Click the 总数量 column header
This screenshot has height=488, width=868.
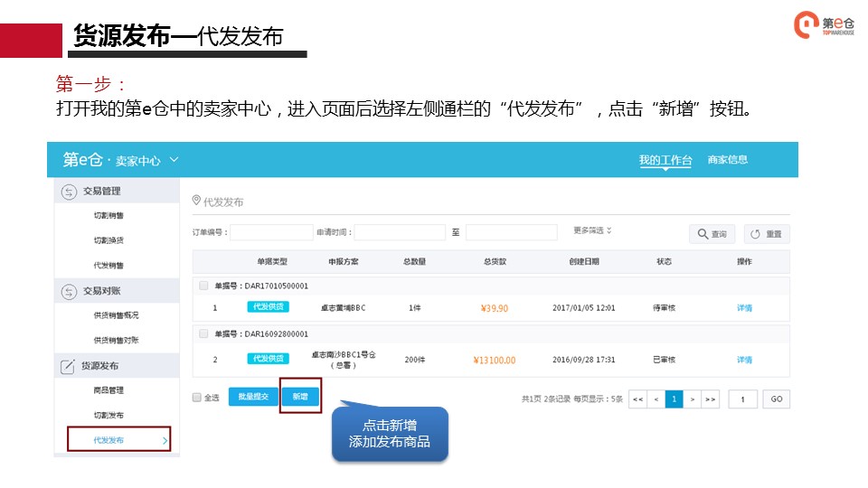(x=415, y=262)
